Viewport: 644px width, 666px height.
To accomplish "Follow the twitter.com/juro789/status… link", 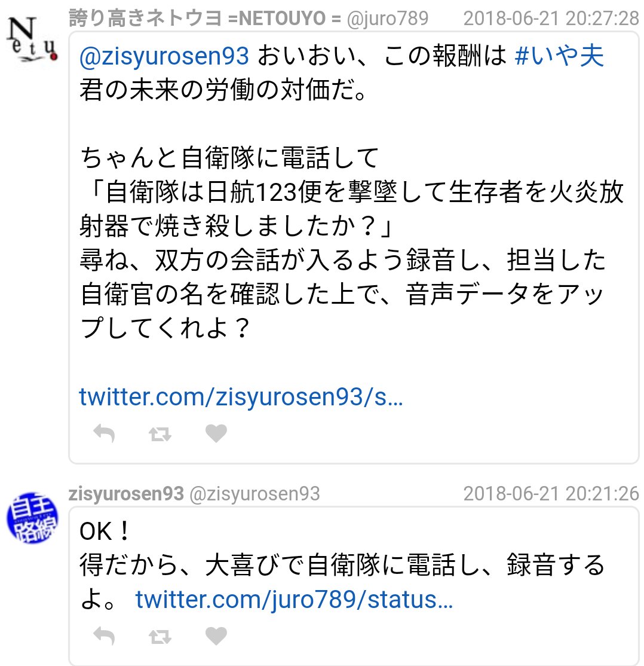I will pos(294,599).
